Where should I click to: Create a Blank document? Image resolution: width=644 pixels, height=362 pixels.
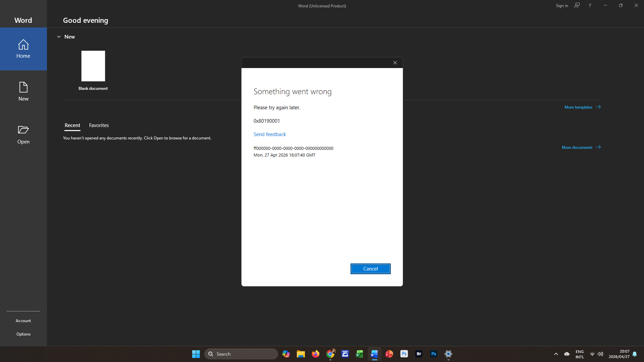[93, 71]
